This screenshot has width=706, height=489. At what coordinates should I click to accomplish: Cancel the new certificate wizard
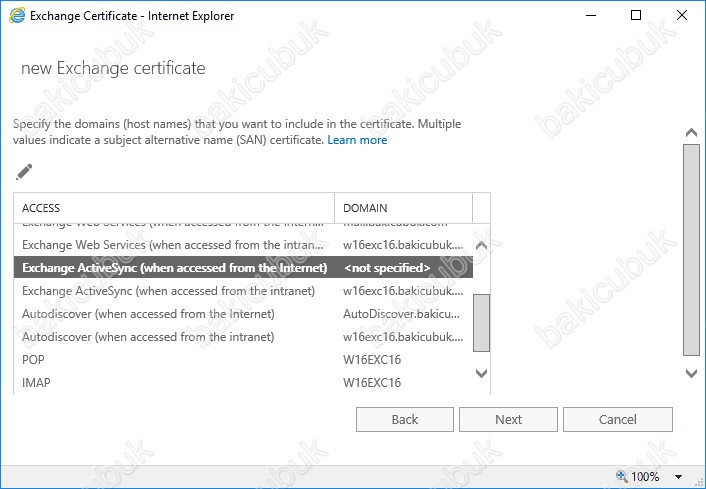point(618,420)
